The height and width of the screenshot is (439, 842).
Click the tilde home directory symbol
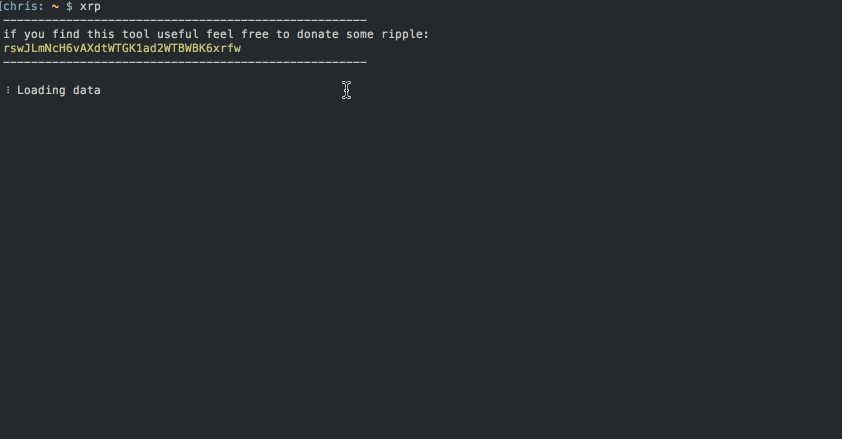[55, 6]
